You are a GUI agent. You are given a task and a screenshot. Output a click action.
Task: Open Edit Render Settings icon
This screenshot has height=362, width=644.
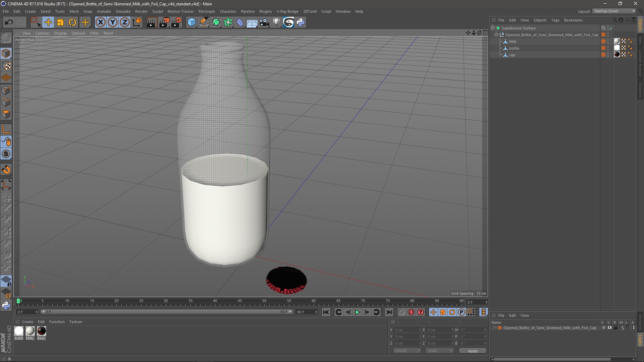[x=176, y=22]
